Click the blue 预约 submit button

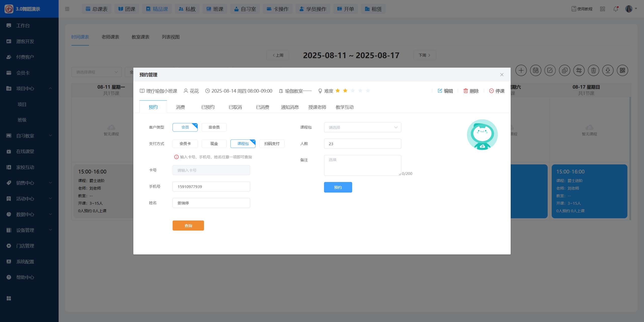338,187
